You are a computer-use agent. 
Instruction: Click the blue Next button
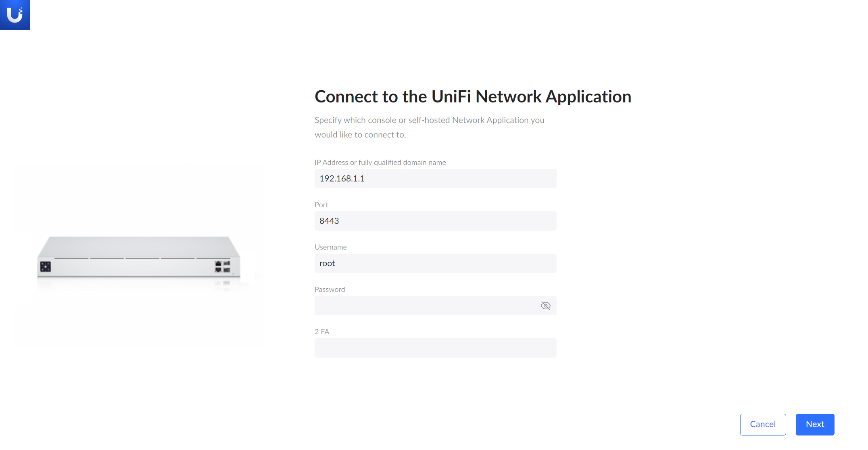tap(815, 424)
